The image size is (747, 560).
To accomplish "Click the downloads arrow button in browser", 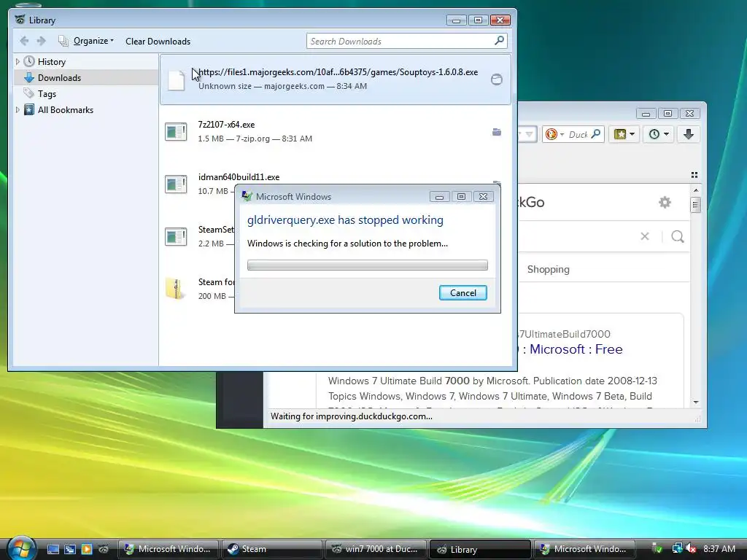I will pos(689,134).
